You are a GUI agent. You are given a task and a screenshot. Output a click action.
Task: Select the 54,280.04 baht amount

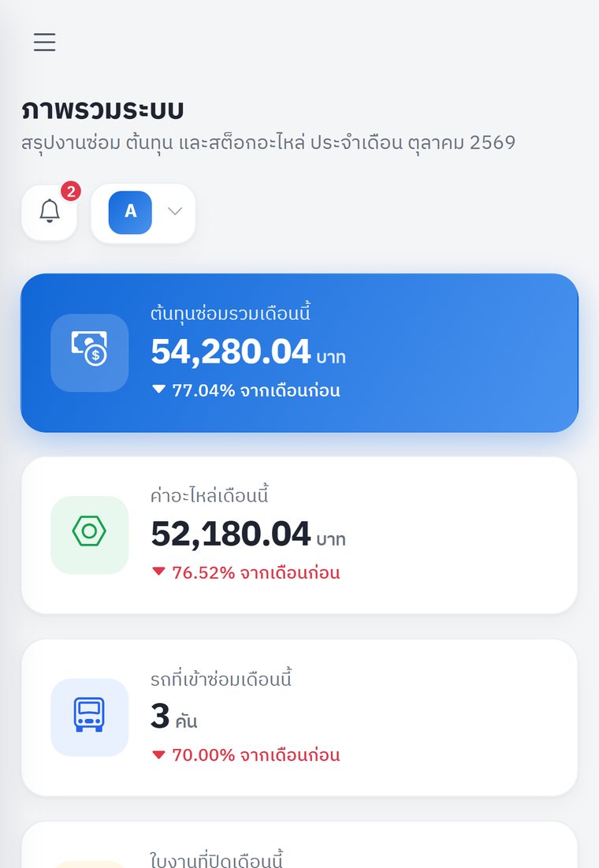pyautogui.click(x=248, y=352)
